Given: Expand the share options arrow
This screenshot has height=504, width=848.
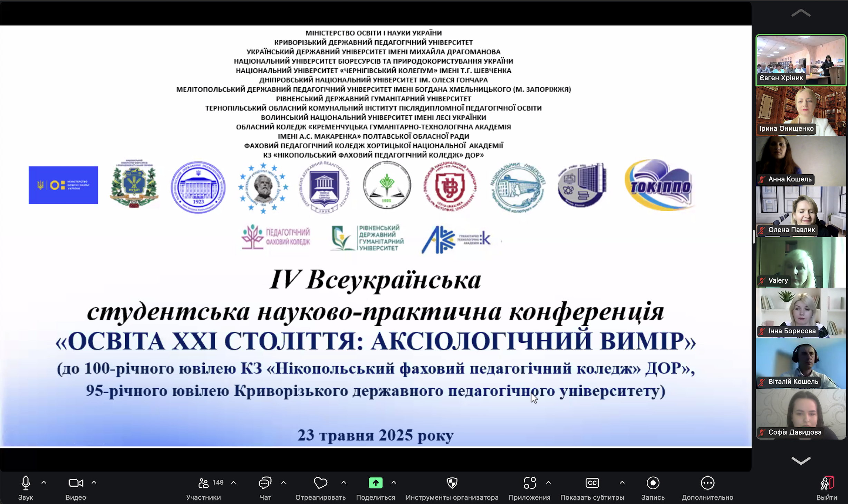Looking at the screenshot, I should [394, 482].
